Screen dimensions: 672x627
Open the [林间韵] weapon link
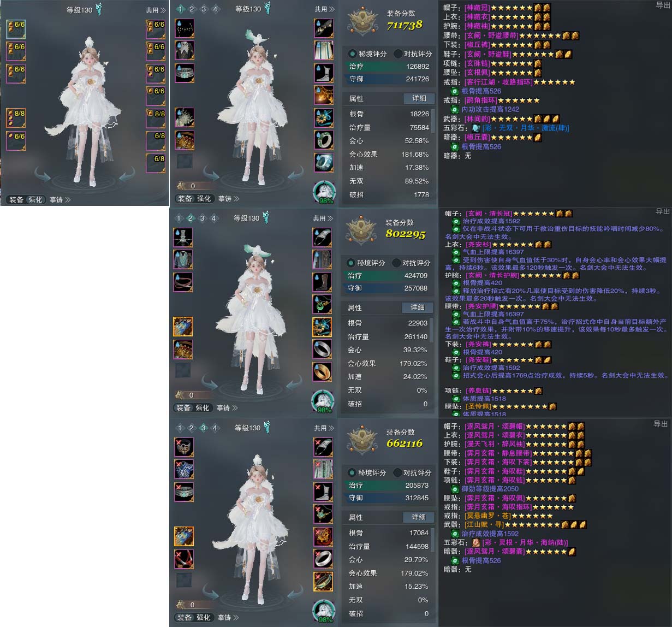click(477, 119)
